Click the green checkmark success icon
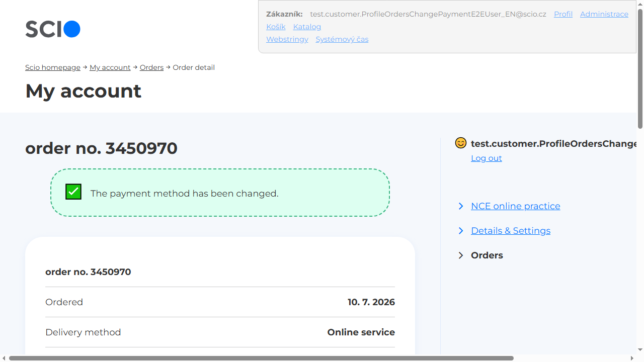 click(73, 192)
